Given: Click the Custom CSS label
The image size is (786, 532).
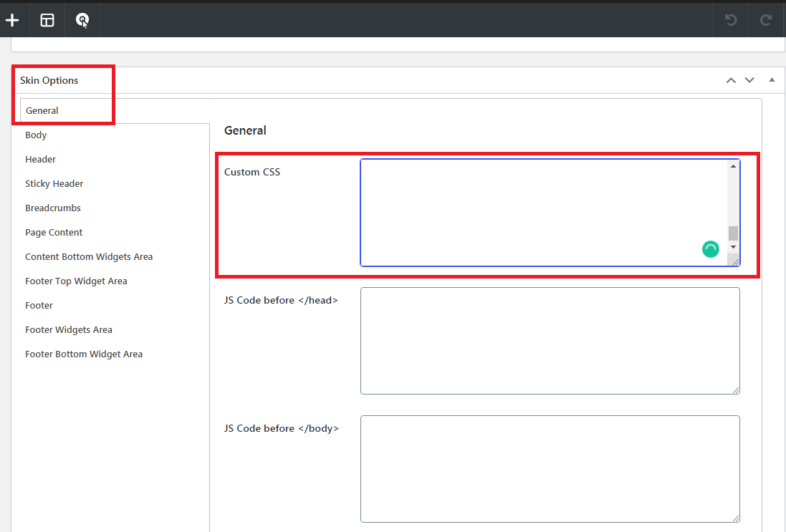Looking at the screenshot, I should [x=252, y=172].
